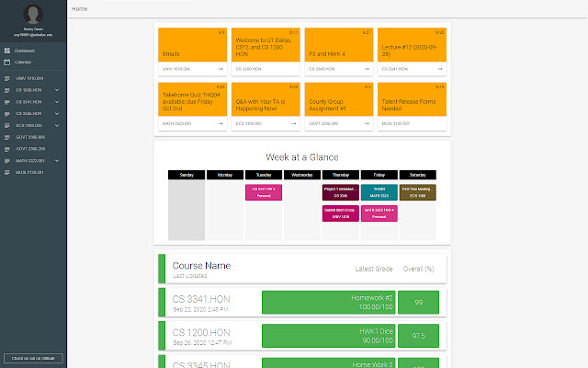Image resolution: width=588 pixels, height=368 pixels.
Task: Select the CS 1200.HON course icon in sidebar
Action: pyautogui.click(x=6, y=90)
